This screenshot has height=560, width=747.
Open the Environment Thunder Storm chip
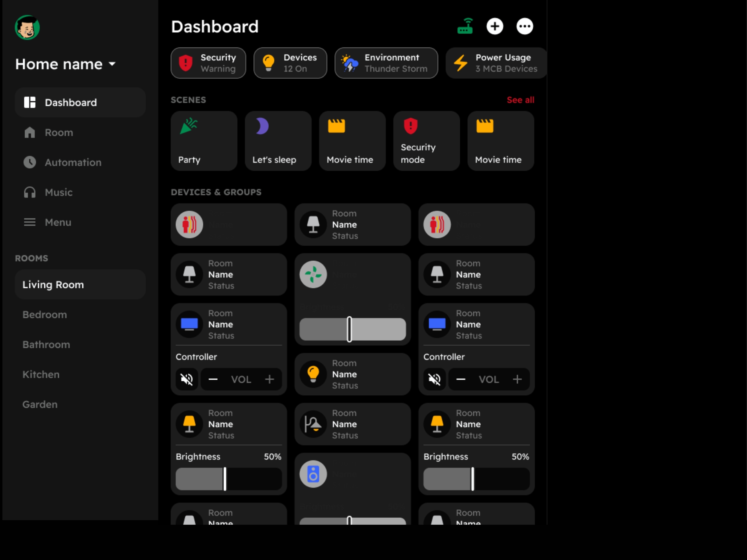pos(386,63)
